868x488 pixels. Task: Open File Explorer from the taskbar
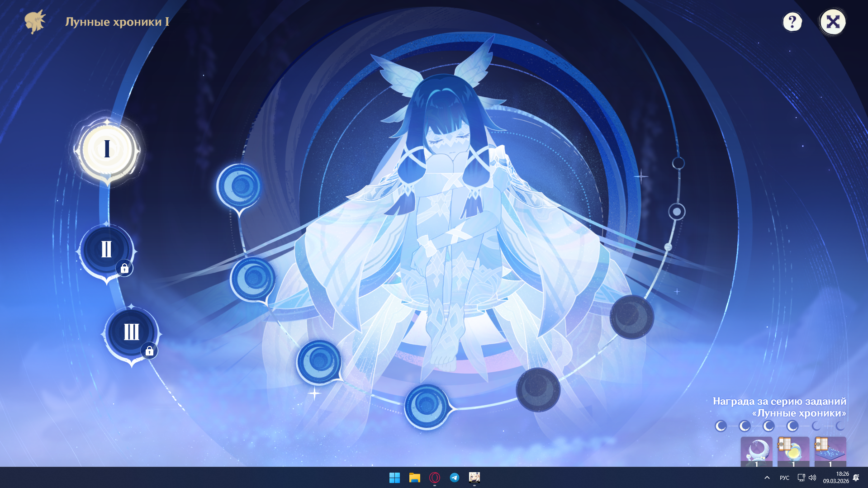(414, 478)
